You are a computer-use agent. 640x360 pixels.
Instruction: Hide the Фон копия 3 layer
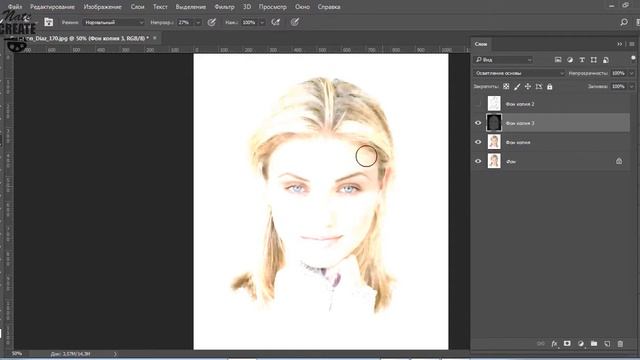coord(478,123)
